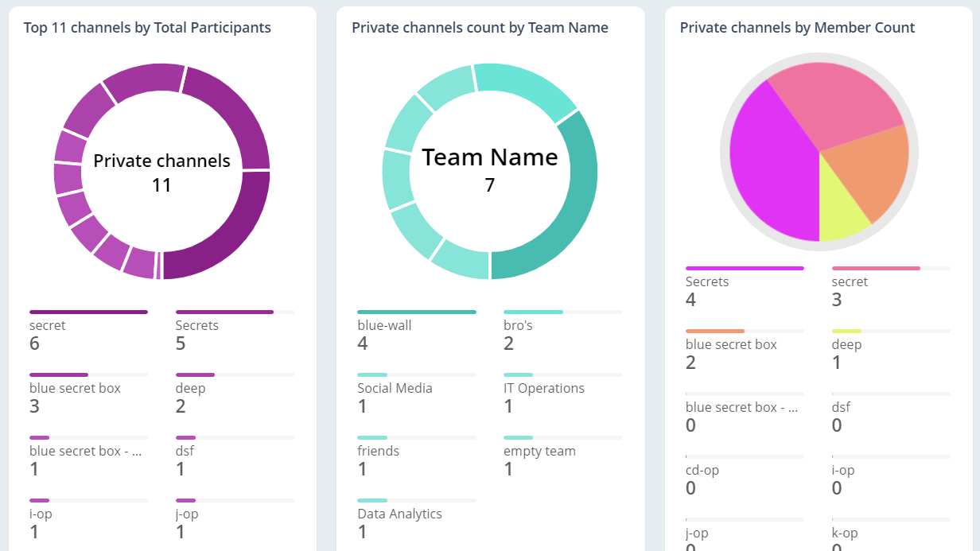This screenshot has height=551, width=980.
Task: Click the "deep" channel legend item
Action: click(x=191, y=388)
